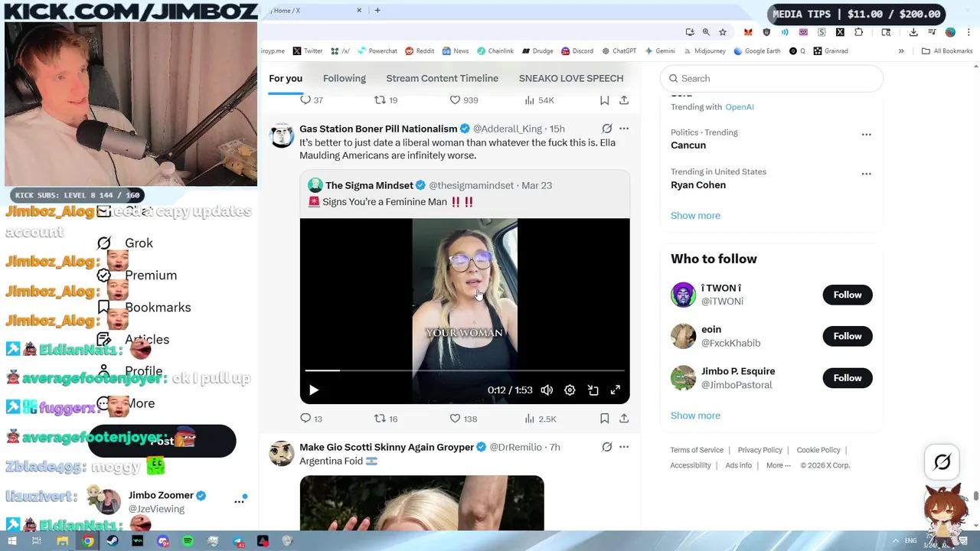Click the X search field
This screenshot has width=980, height=551.
(x=772, y=78)
